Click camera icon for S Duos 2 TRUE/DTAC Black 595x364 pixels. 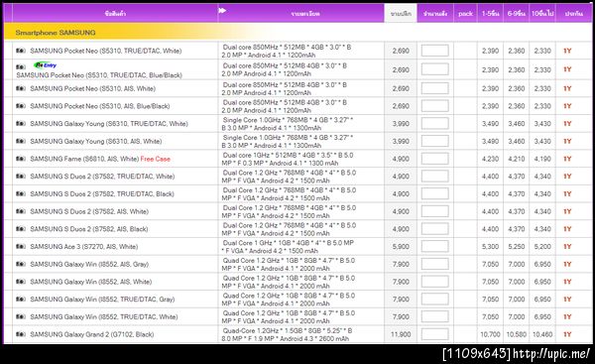[21, 194]
